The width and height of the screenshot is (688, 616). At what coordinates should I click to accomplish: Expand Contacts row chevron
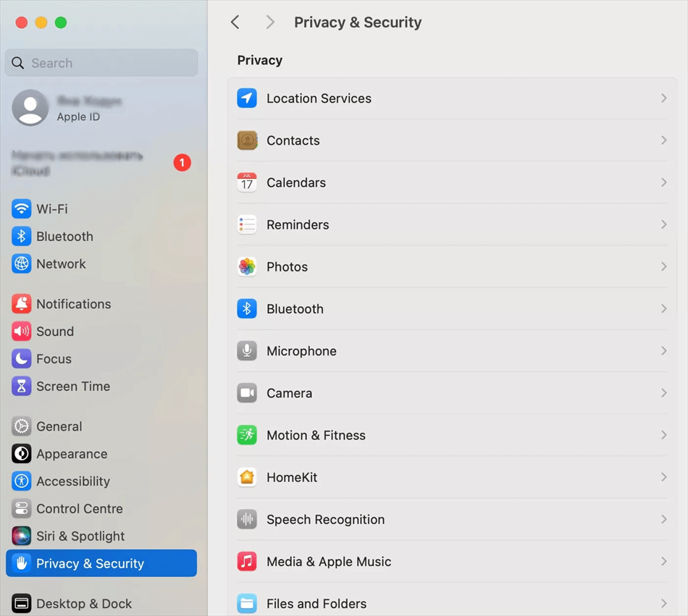[663, 140]
